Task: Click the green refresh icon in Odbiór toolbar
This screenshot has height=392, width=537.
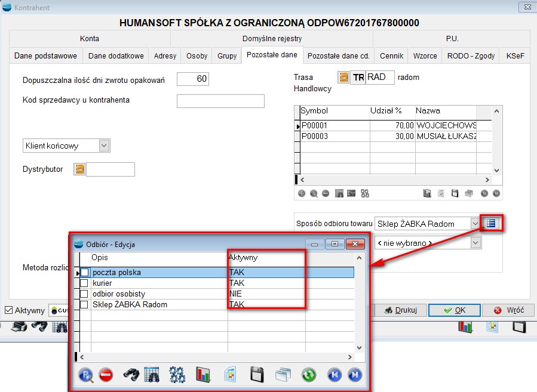Action: coord(308,375)
